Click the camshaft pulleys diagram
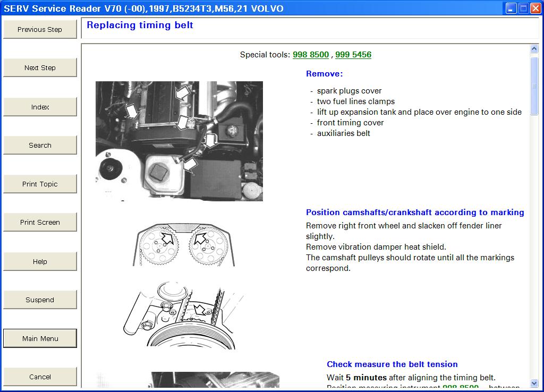Image resolution: width=544 pixels, height=392 pixels. pyautogui.click(x=183, y=244)
